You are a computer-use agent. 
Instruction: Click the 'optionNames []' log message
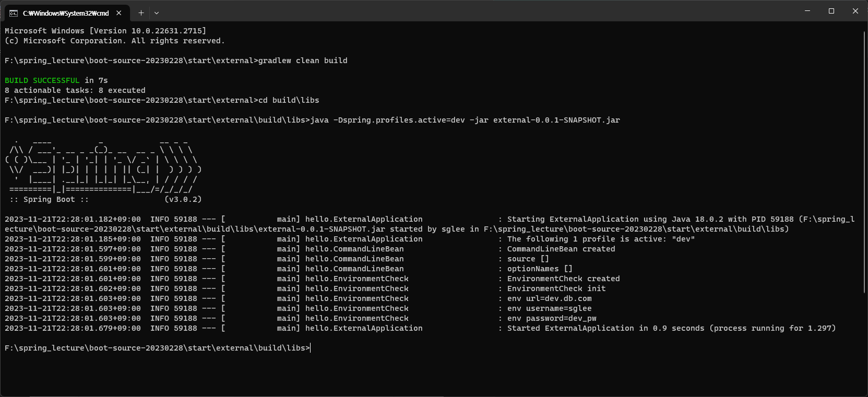(540, 269)
